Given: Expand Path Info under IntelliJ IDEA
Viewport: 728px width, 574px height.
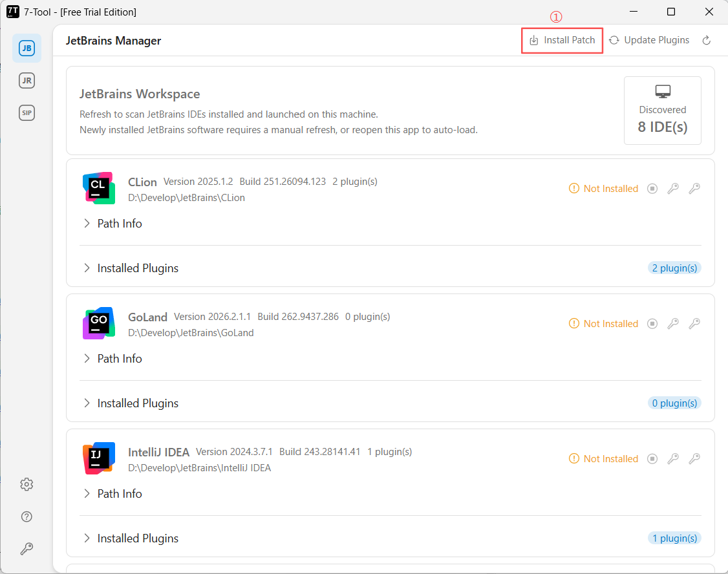Looking at the screenshot, I should 112,493.
